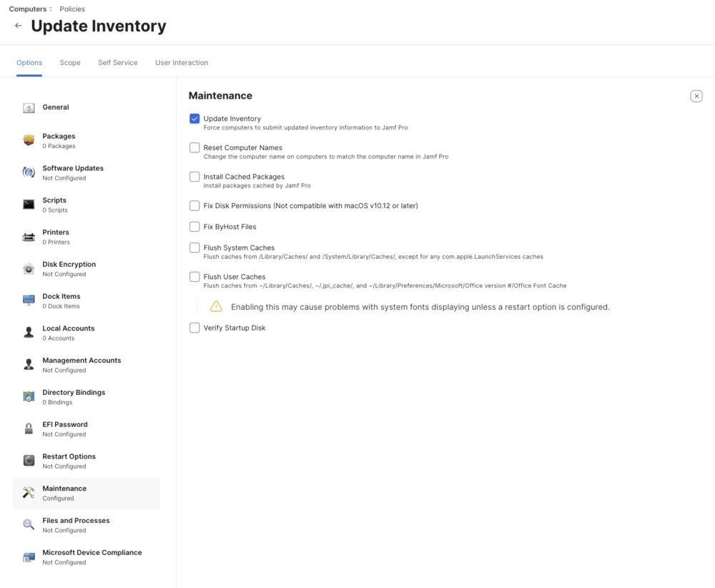Uncheck the Update Inventory checkbox
The height and width of the screenshot is (588, 715).
[x=194, y=119]
